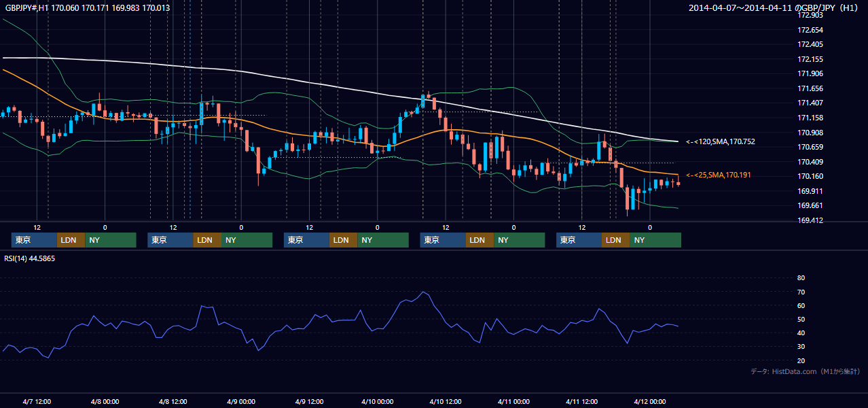Click the 169.412 price axis label

coord(810,220)
